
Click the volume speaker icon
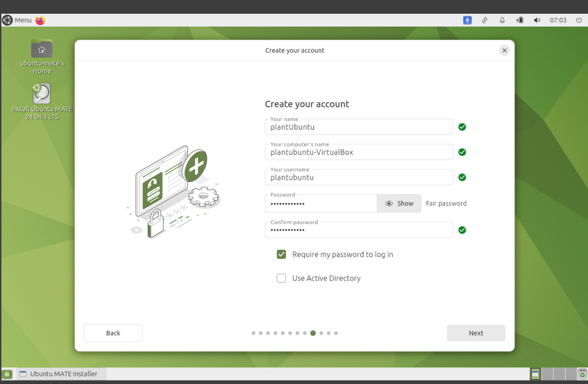pos(537,20)
